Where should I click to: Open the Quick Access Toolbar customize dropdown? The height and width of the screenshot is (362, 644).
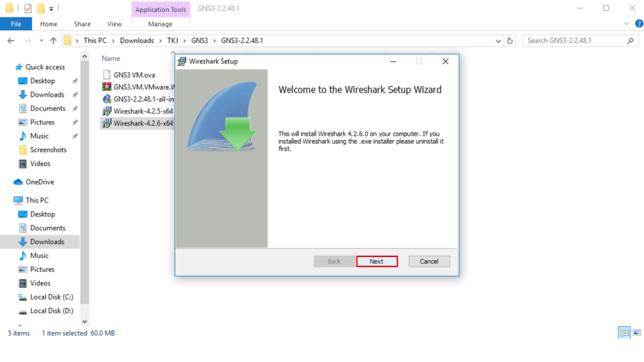coord(51,9)
